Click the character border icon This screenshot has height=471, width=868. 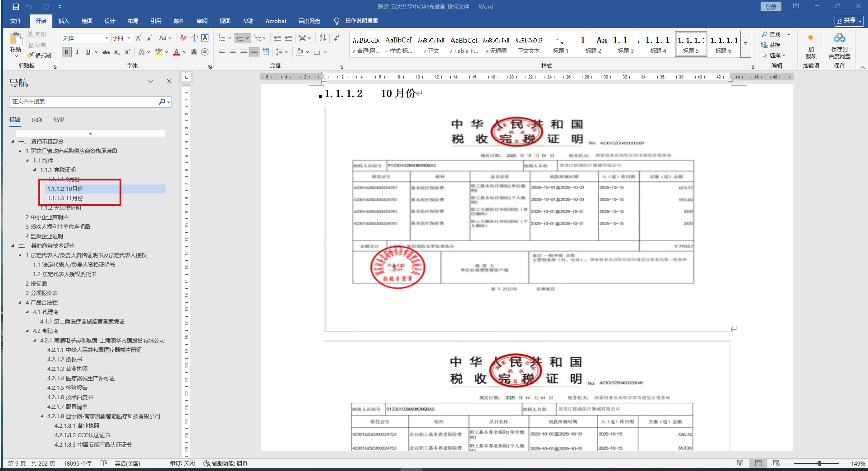pos(205,38)
